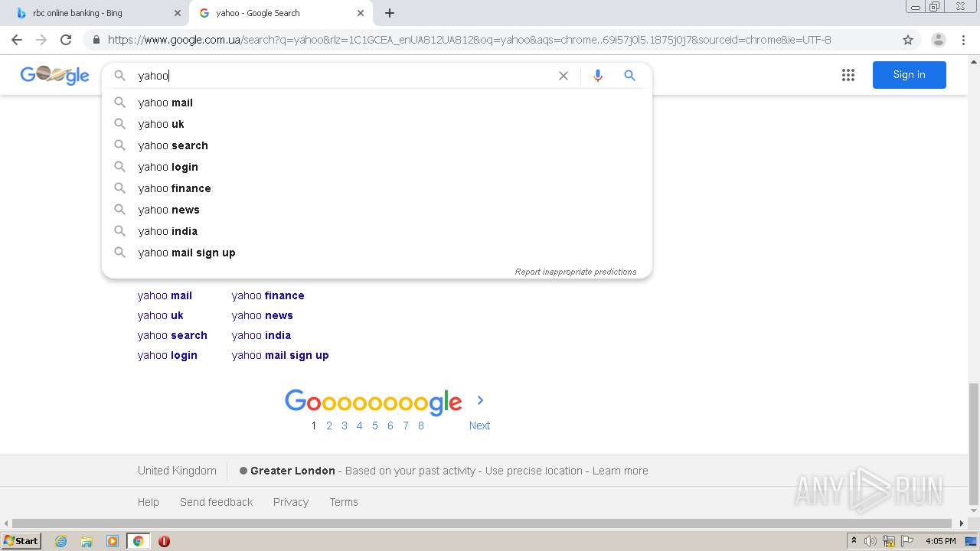Screen dimensions: 980x551
Task: Pick the 'yahoo mail sign up' suggestion
Action: coord(377,253)
